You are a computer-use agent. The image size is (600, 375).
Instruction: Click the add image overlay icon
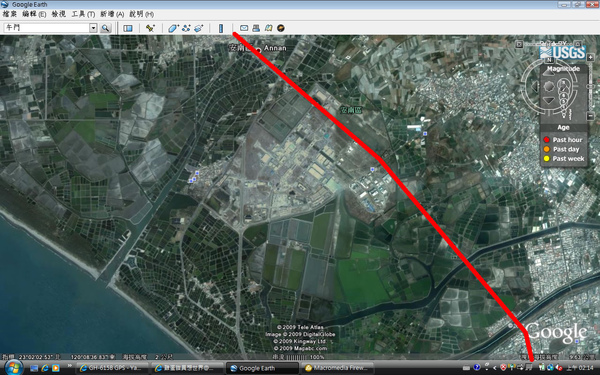pyautogui.click(x=199, y=28)
